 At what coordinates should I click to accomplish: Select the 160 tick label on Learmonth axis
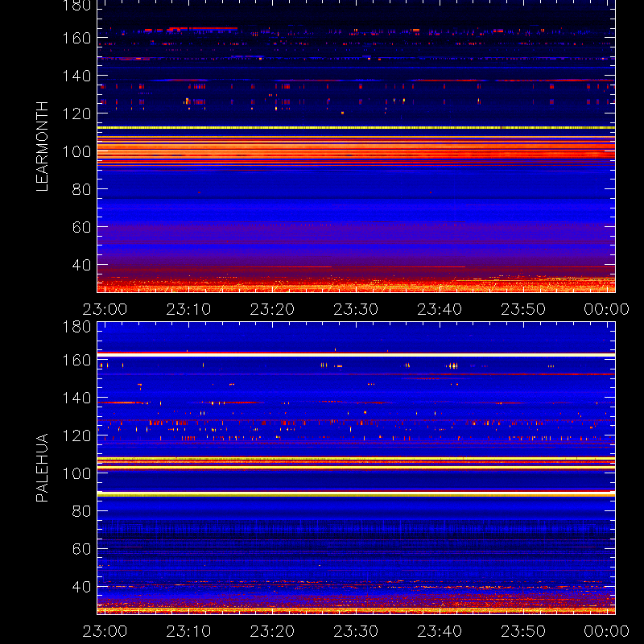coord(76,38)
